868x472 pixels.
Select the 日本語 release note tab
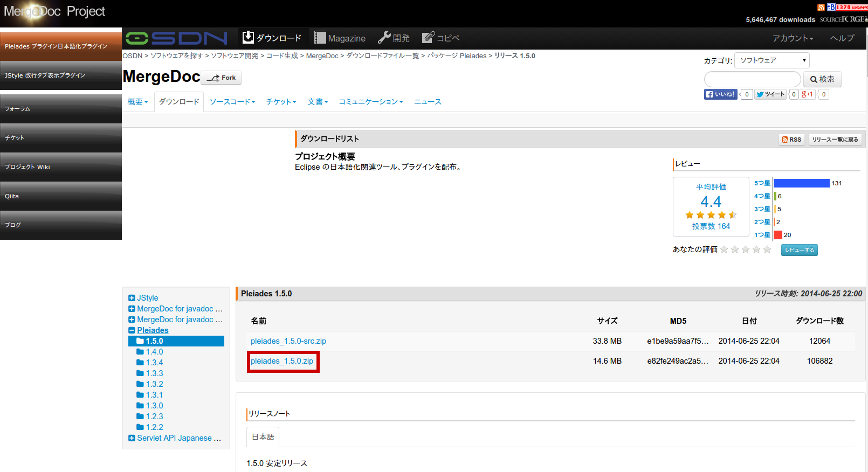263,437
